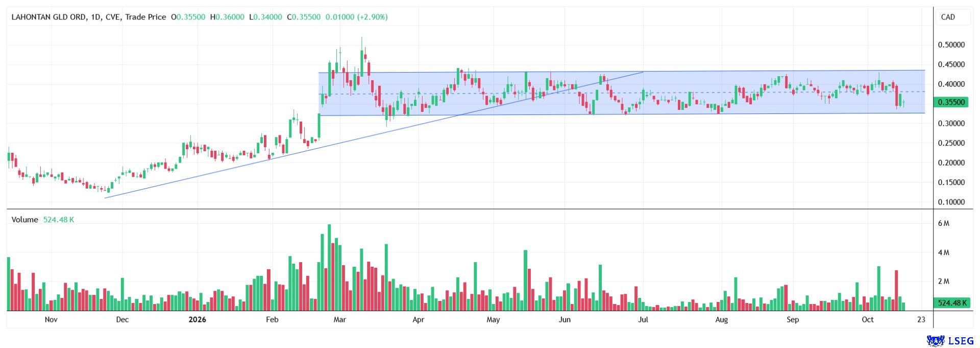
Task: Click the May label on time axis
Action: (493, 320)
